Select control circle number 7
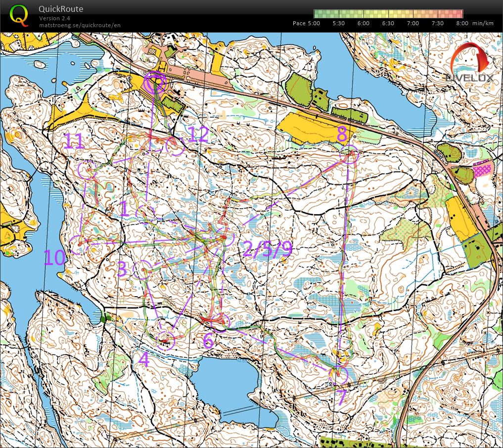The height and width of the screenshot is (448, 503). pos(339,376)
